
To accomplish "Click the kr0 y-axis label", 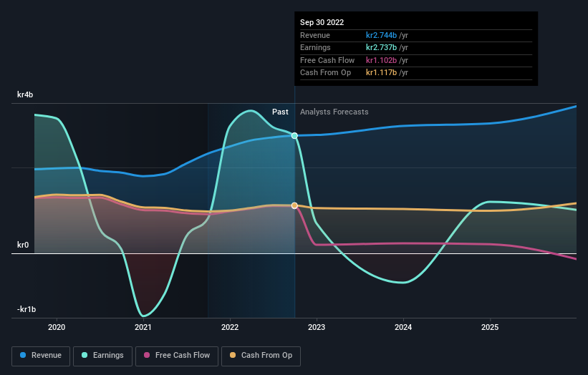I will (x=23, y=245).
